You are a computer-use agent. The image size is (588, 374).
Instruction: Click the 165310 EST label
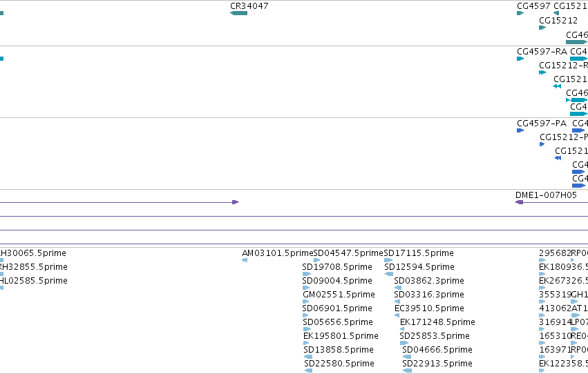pyautogui.click(x=555, y=336)
